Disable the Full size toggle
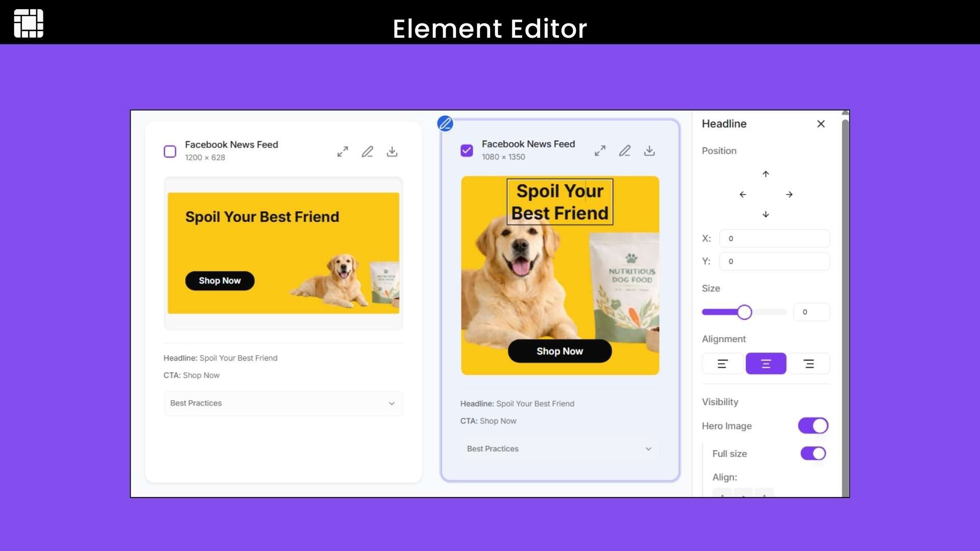This screenshot has width=980, height=551. pos(813,453)
